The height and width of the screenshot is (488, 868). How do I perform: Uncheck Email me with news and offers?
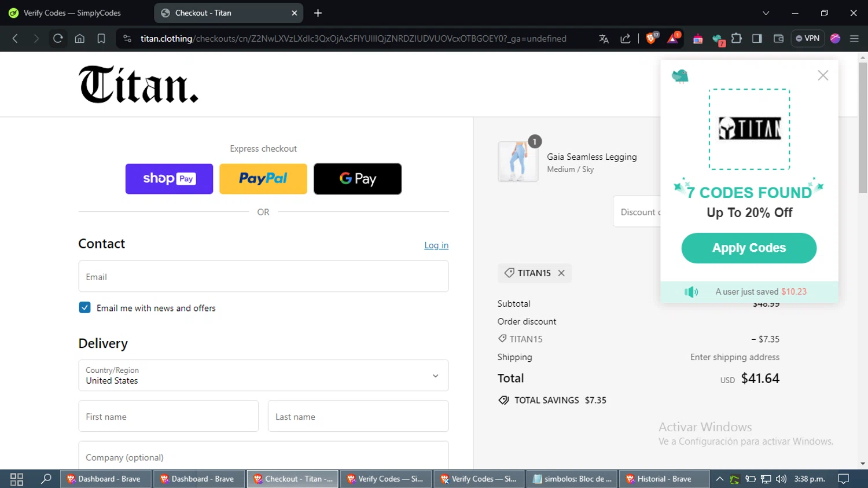click(84, 307)
